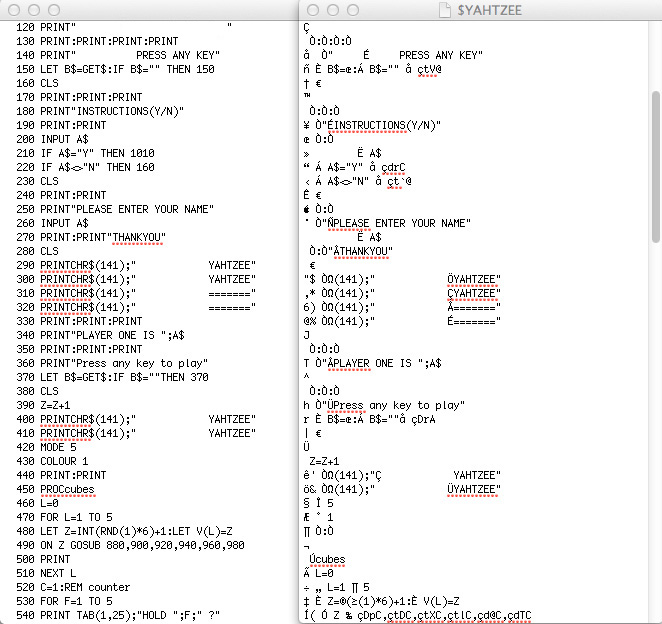Click the $YAHTZEE window vertical scrollbar thumb
Image resolution: width=662 pixels, height=624 pixels.
click(x=655, y=167)
